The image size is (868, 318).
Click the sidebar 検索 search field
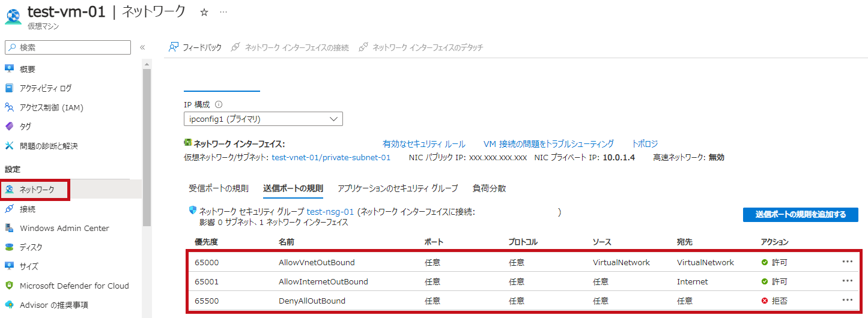[68, 47]
